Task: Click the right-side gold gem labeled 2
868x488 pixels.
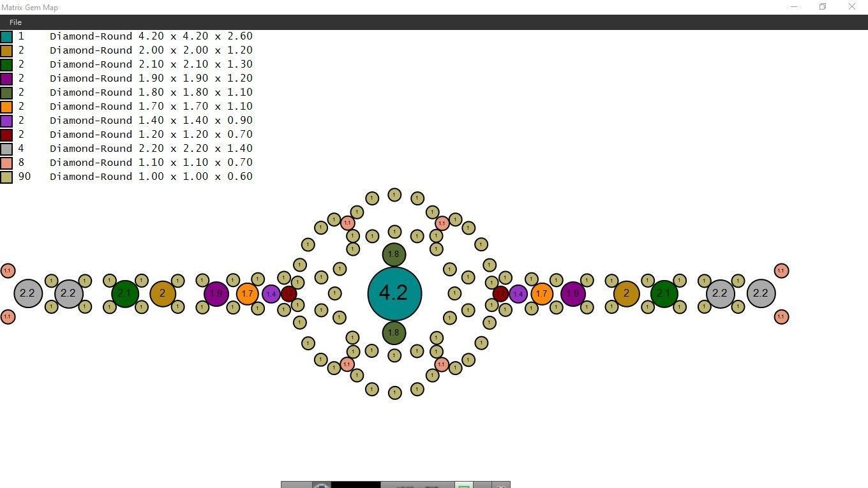Action: point(626,293)
